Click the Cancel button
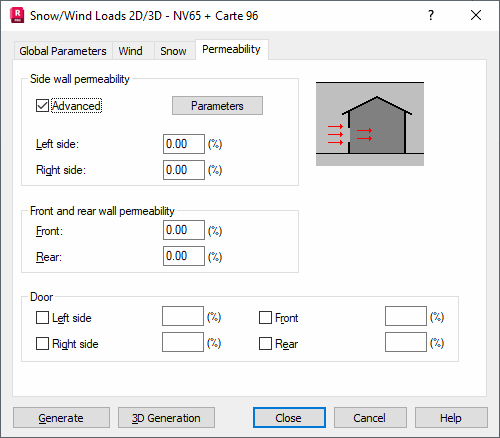500x438 pixels. 370,418
